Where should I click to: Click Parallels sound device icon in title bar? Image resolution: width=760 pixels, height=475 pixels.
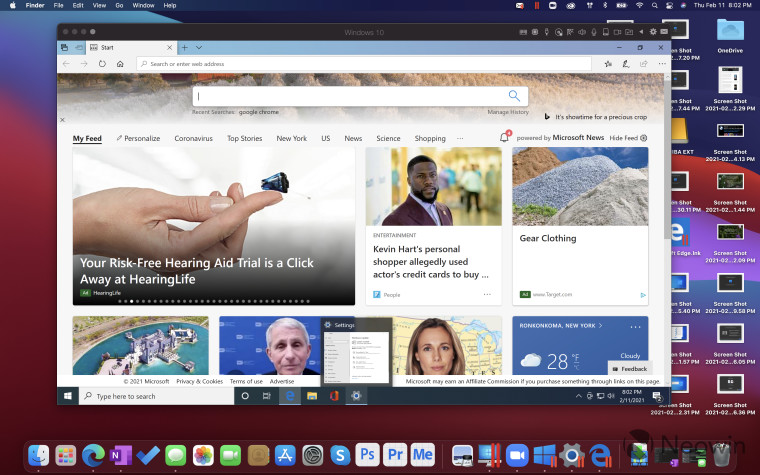click(581, 32)
